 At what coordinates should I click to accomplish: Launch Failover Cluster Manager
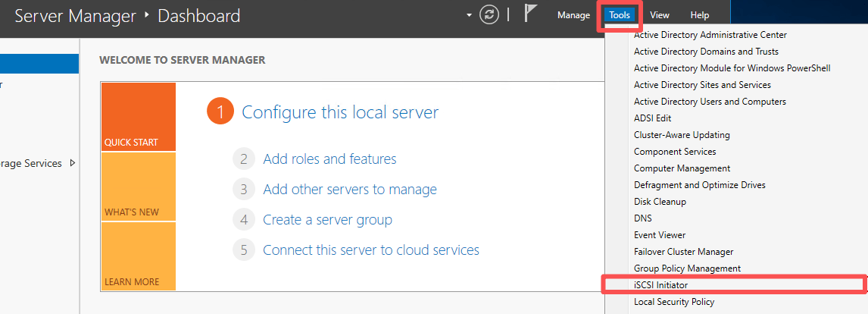(684, 251)
